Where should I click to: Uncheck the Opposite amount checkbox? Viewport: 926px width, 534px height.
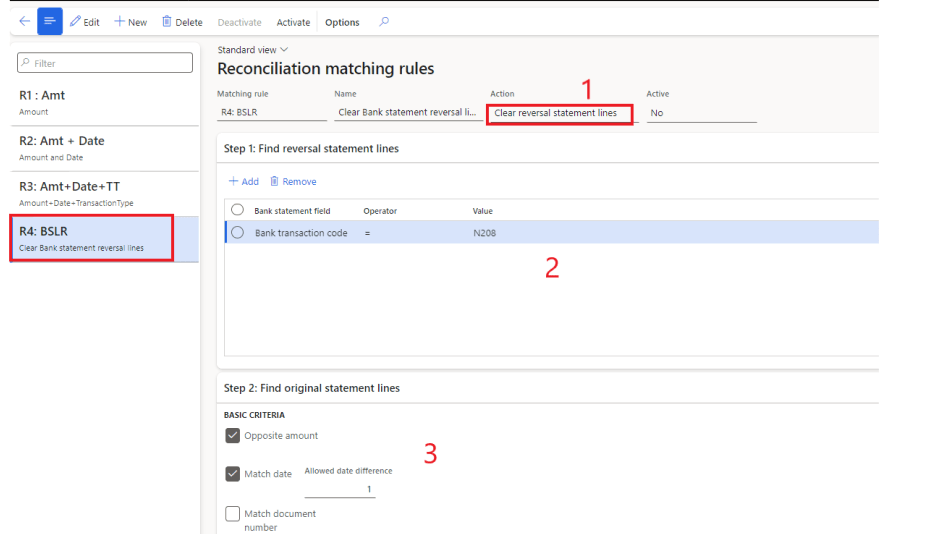coord(233,436)
